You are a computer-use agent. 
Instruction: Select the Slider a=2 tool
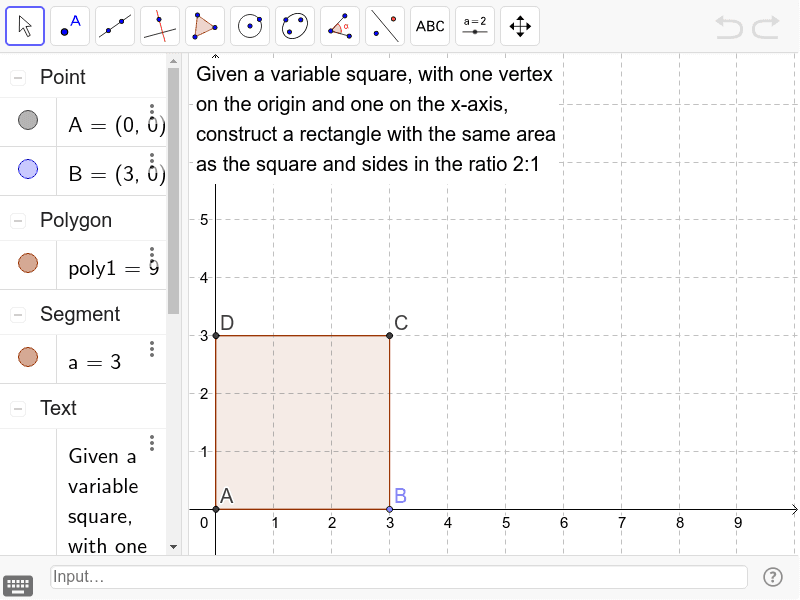click(475, 26)
